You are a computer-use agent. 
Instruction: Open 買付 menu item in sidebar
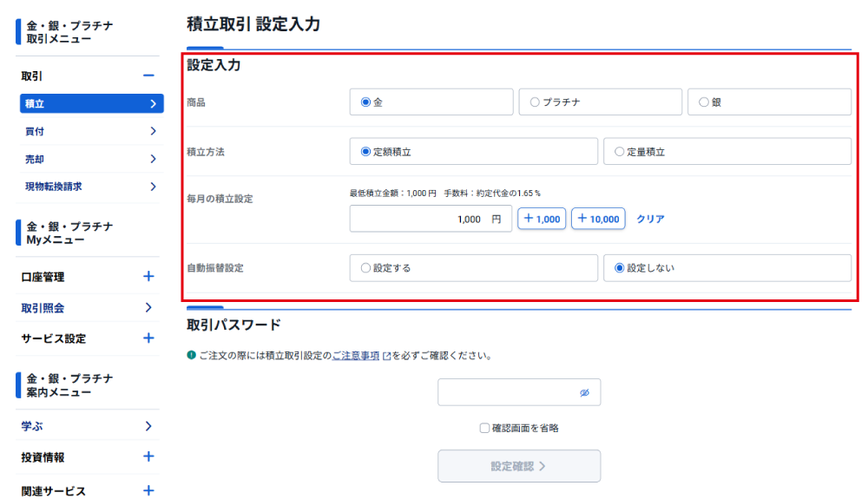pos(90,131)
